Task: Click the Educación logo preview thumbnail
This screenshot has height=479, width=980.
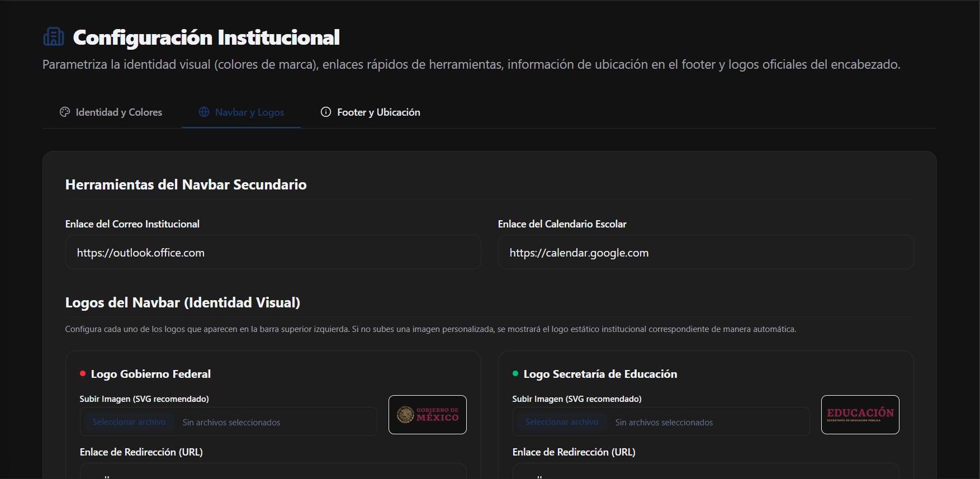Action: tap(860, 415)
